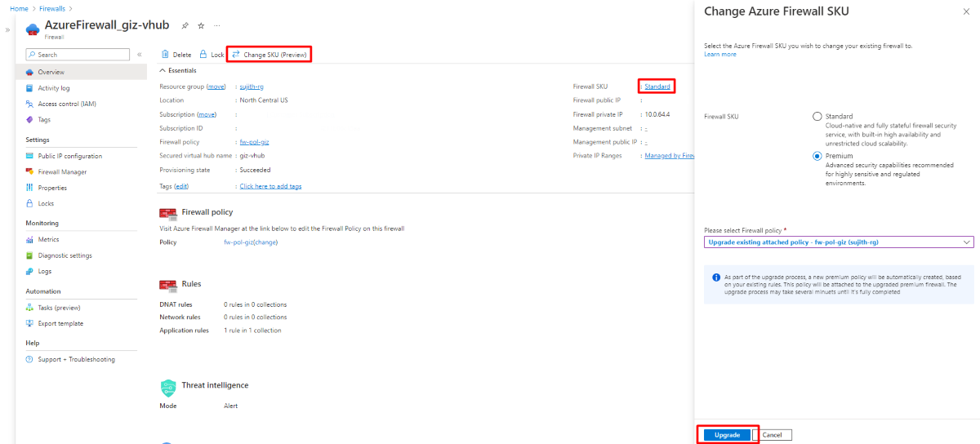Click the sidebar Search field
The width and height of the screenshot is (980, 444).
[x=78, y=55]
